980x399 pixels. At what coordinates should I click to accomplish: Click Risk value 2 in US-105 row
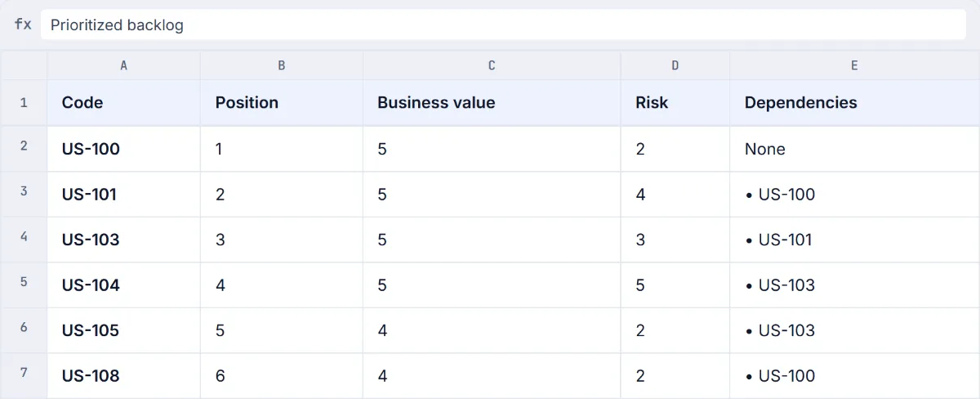pos(675,330)
